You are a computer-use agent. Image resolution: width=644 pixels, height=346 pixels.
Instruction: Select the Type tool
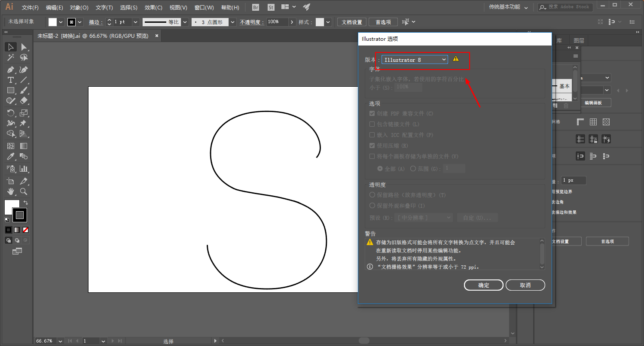click(11, 80)
